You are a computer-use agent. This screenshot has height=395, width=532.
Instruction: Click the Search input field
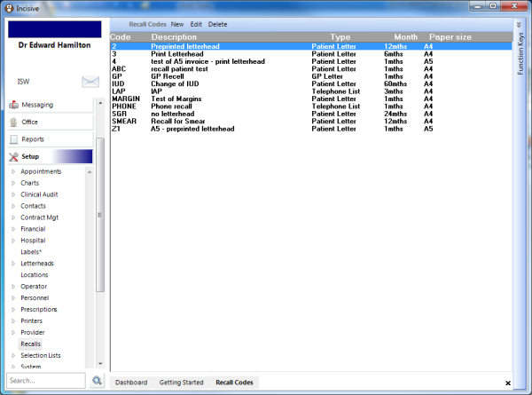tap(46, 381)
